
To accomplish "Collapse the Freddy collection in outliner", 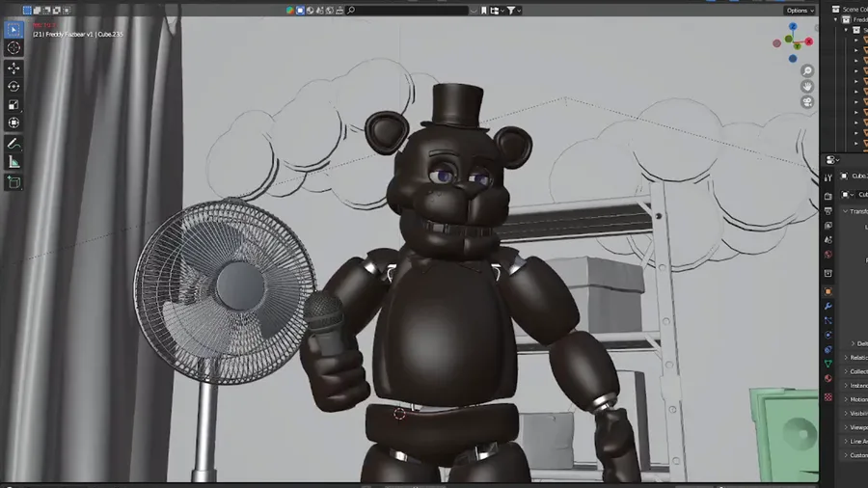I will point(836,20).
